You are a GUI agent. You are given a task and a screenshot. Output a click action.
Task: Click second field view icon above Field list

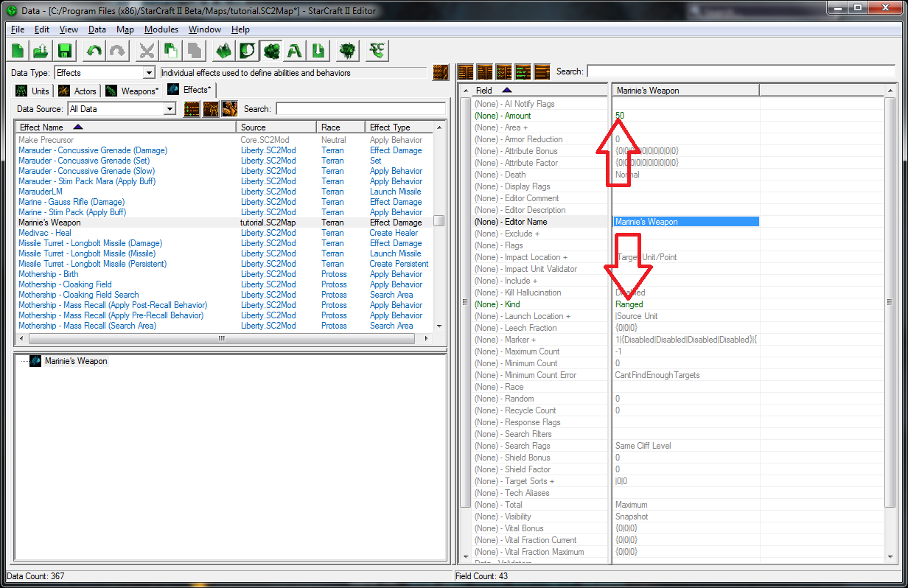(485, 71)
